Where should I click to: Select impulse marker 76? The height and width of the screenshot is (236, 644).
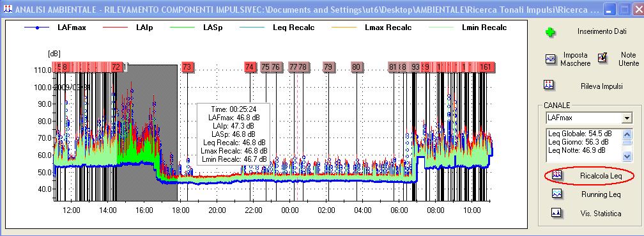pyautogui.click(x=275, y=67)
